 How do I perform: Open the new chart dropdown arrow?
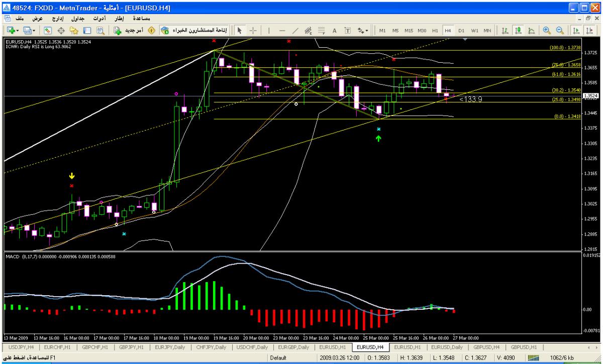18,31
